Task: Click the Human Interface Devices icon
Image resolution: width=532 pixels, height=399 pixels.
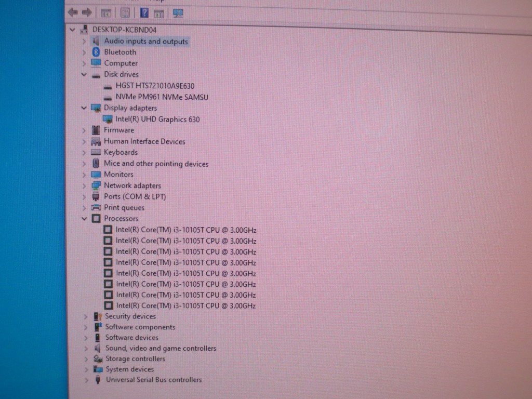Action: (96, 141)
